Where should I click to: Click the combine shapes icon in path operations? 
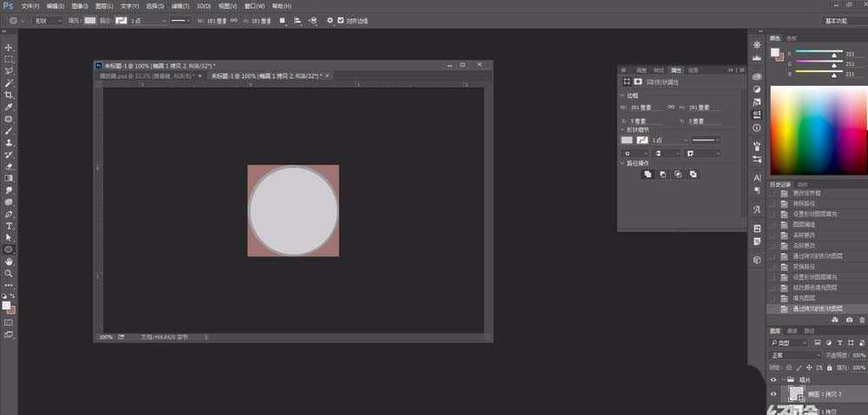(648, 175)
